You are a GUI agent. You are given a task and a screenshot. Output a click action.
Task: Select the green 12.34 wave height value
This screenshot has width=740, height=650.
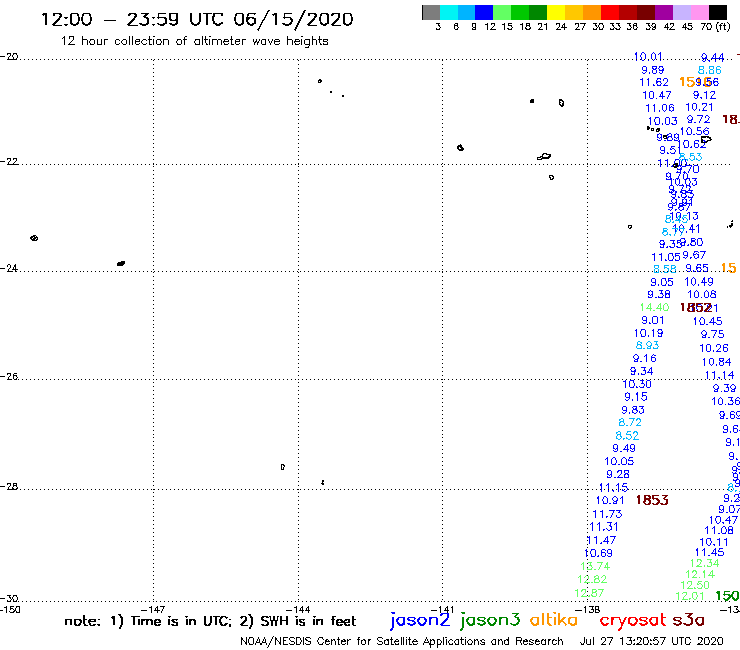705,563
